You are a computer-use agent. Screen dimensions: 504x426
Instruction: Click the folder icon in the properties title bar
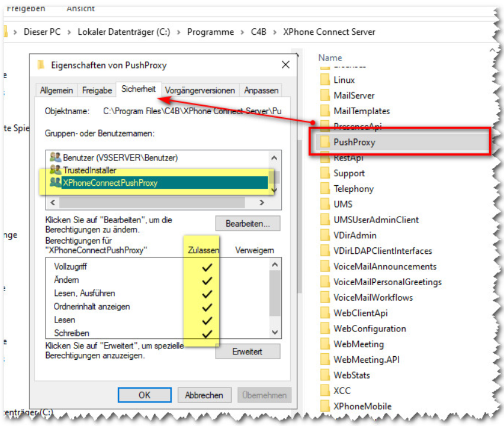(x=41, y=64)
